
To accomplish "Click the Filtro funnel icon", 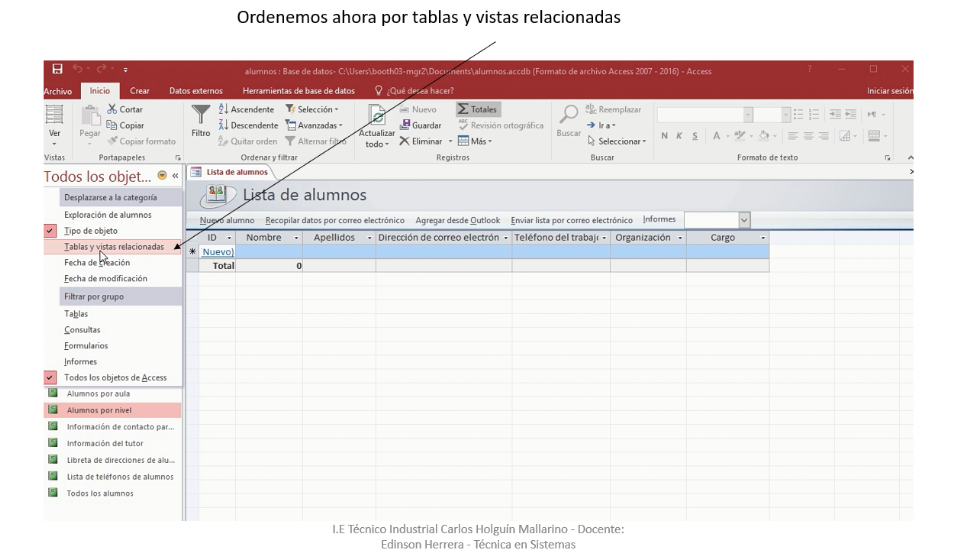I will tap(200, 115).
